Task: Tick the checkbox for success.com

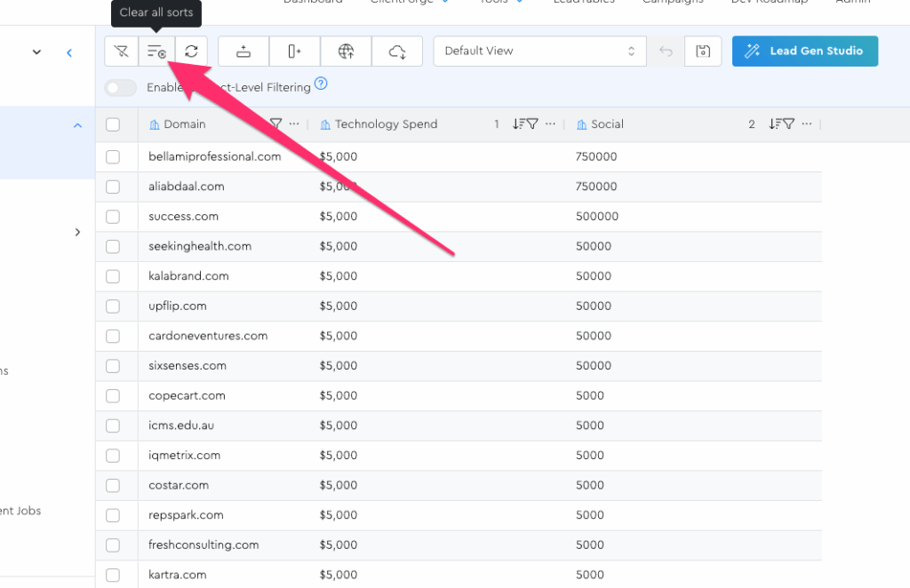Action: (113, 217)
